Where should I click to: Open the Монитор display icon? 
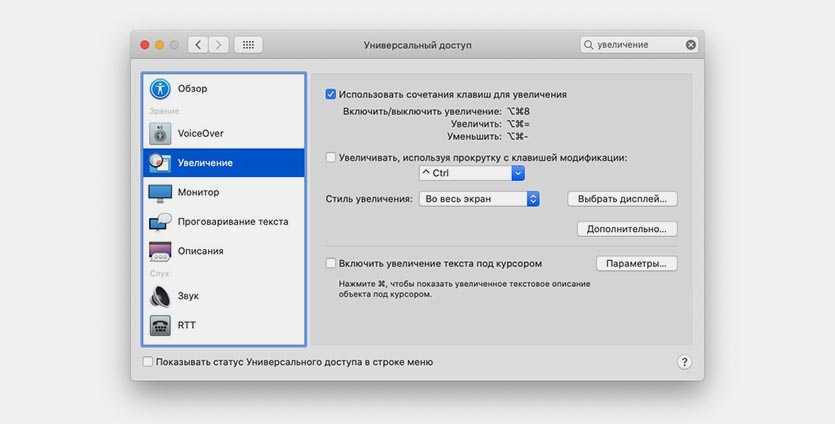pyautogui.click(x=161, y=192)
